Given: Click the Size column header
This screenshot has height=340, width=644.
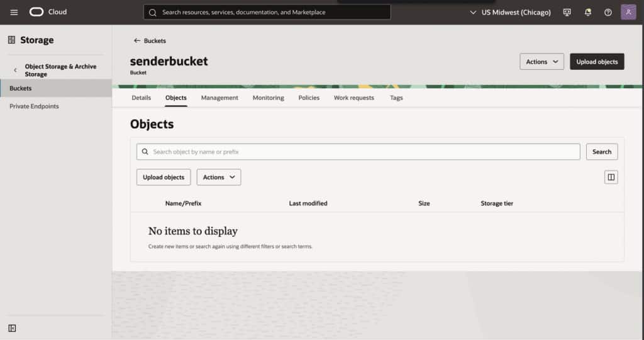Looking at the screenshot, I should coord(424,203).
